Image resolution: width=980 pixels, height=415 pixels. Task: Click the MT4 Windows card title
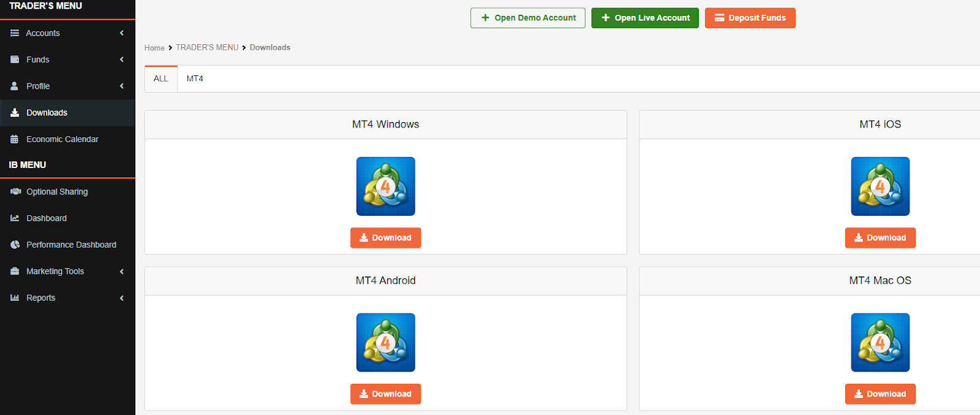click(386, 124)
